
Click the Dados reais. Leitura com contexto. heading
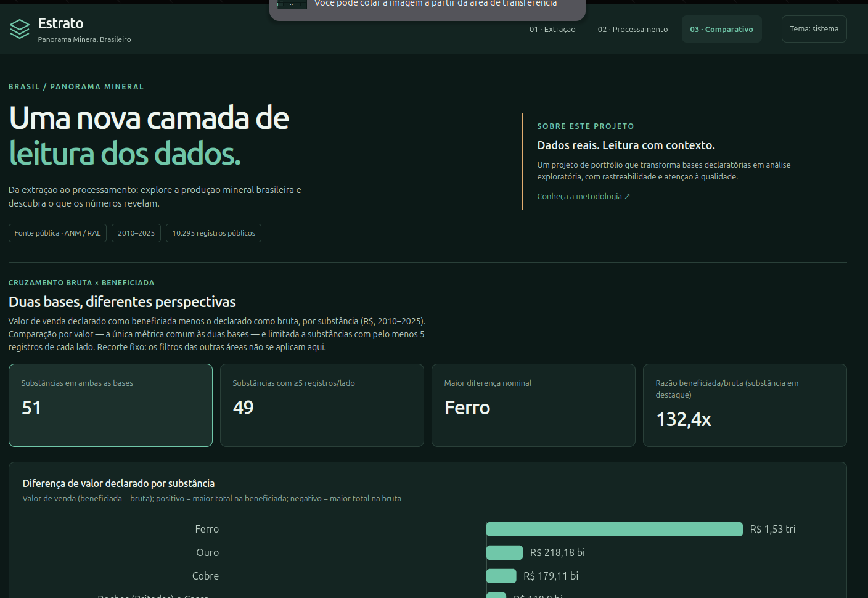coord(626,145)
